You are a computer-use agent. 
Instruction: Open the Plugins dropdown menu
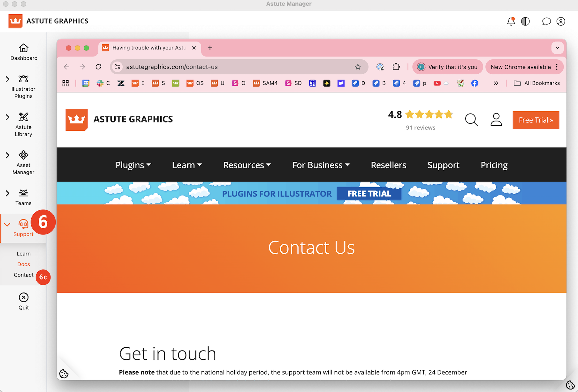pyautogui.click(x=133, y=165)
